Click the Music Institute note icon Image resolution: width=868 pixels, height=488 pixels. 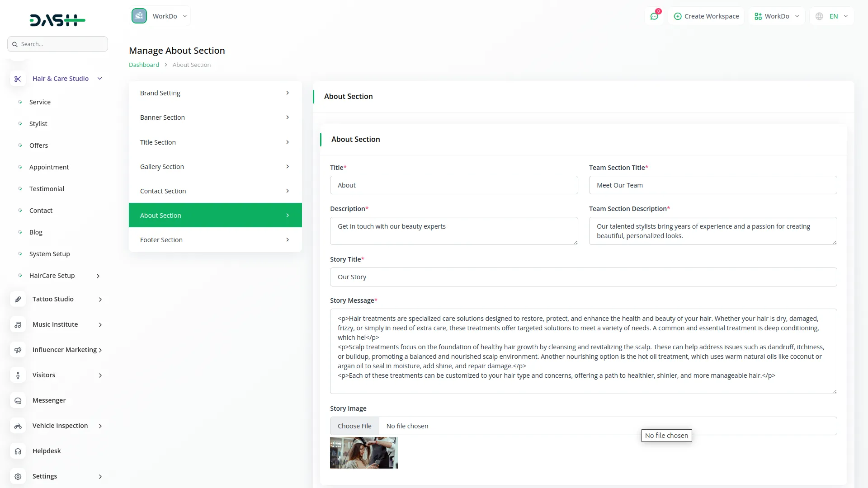tap(18, 324)
